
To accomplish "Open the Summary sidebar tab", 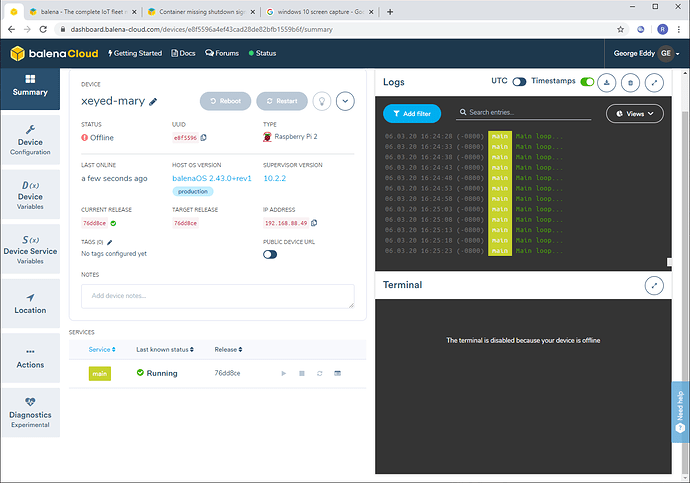I will (30, 87).
